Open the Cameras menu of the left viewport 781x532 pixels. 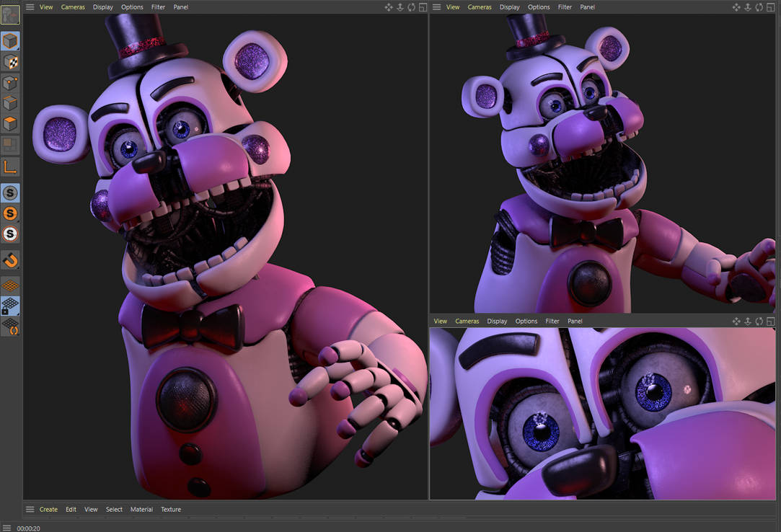point(73,6)
